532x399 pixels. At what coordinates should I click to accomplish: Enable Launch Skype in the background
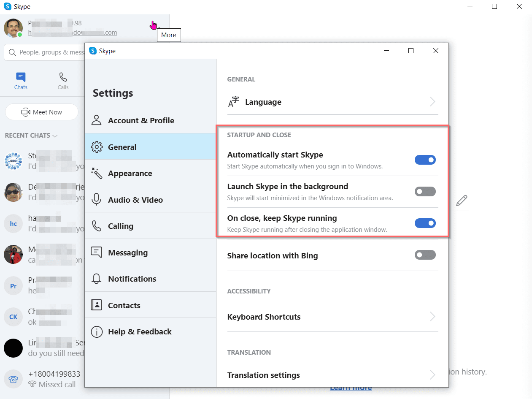point(425,192)
